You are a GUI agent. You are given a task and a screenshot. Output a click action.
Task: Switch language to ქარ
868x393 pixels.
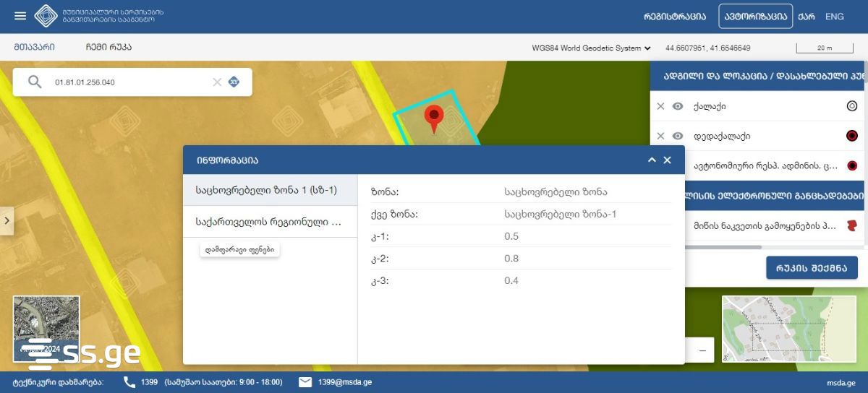tap(807, 16)
